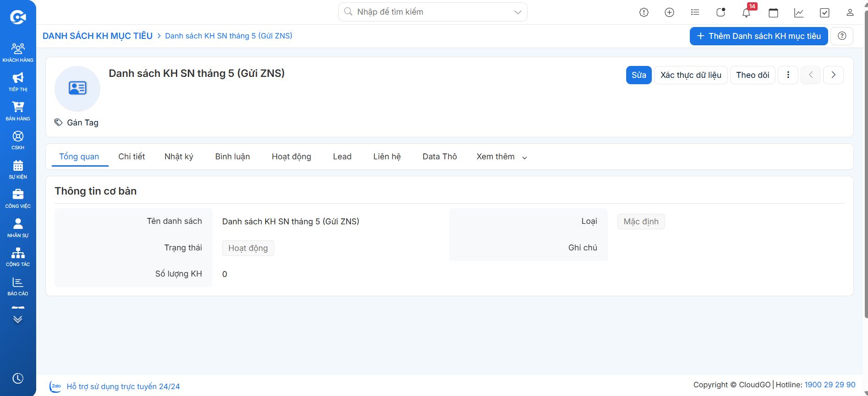Viewport: 868px width, 396px height.
Task: Open the checklist tasks icon in header
Action: [824, 12]
